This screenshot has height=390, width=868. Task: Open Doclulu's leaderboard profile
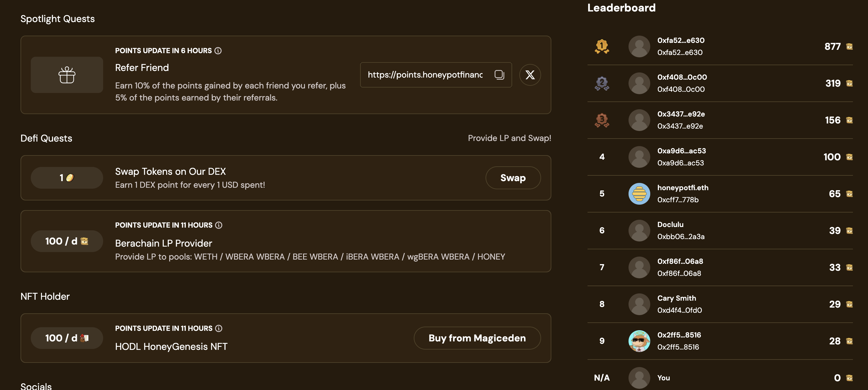click(670, 225)
